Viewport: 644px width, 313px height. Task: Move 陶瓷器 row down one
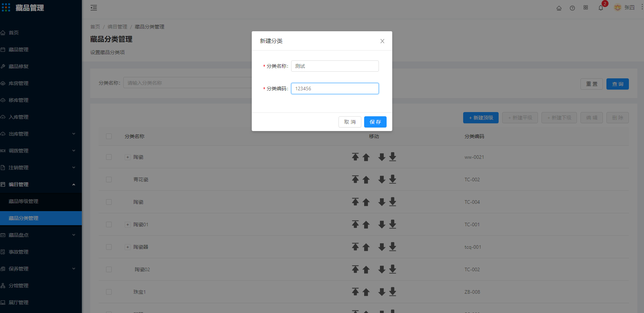[x=382, y=247]
